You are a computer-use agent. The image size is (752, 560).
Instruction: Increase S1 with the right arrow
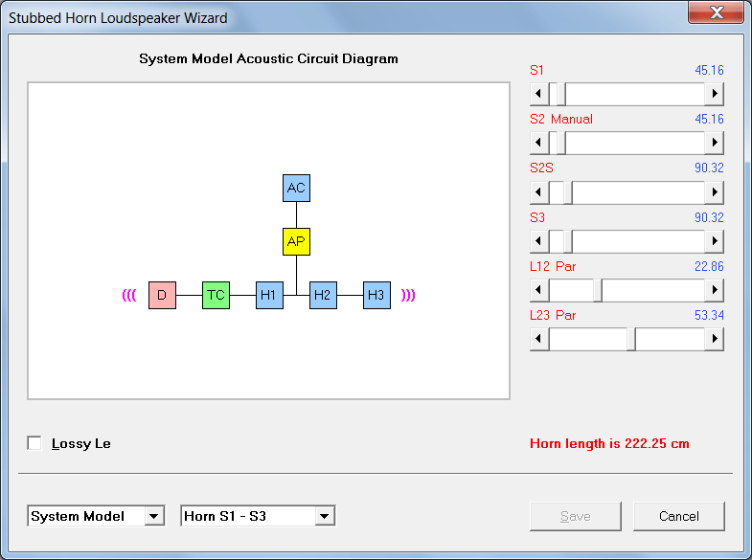tap(714, 94)
